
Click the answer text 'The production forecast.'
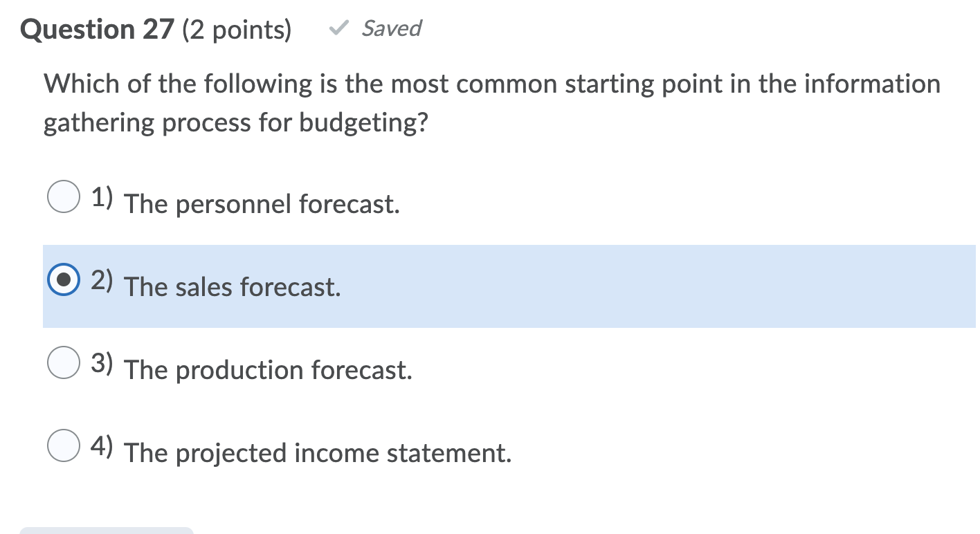(269, 369)
